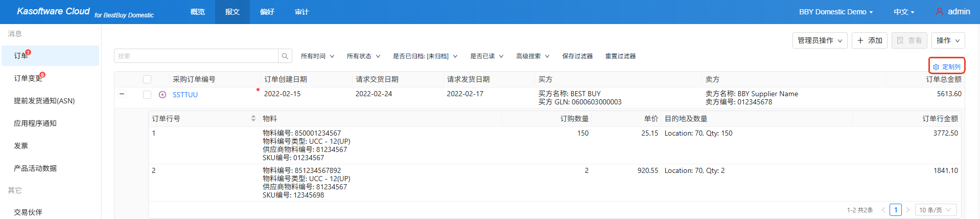
Task: Collapse the SSTTUU order row
Action: pyautogui.click(x=122, y=94)
